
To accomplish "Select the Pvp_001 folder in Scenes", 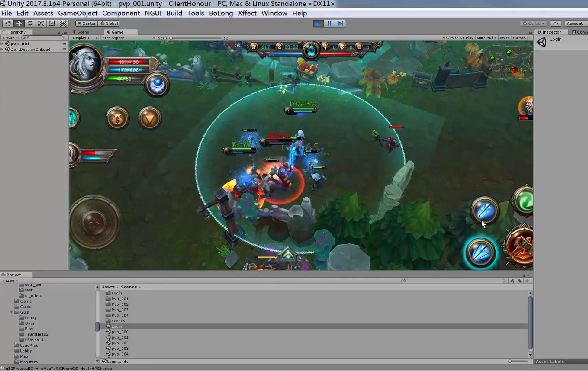I will click(x=117, y=299).
